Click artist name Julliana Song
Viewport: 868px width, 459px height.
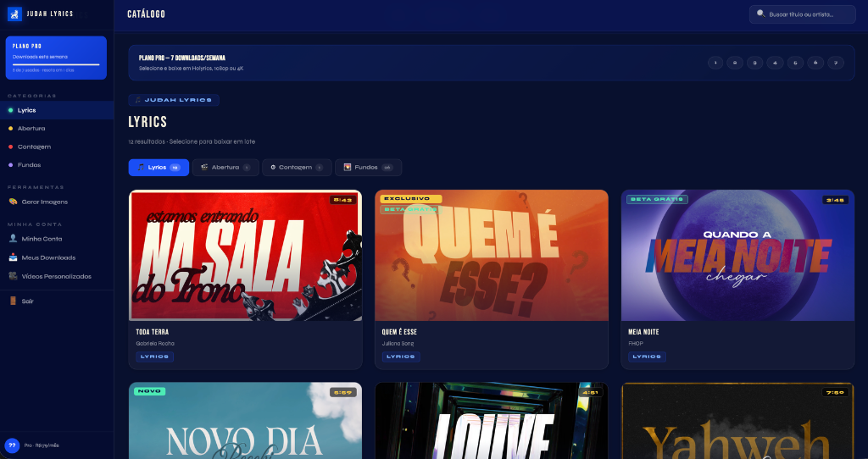[x=398, y=344]
